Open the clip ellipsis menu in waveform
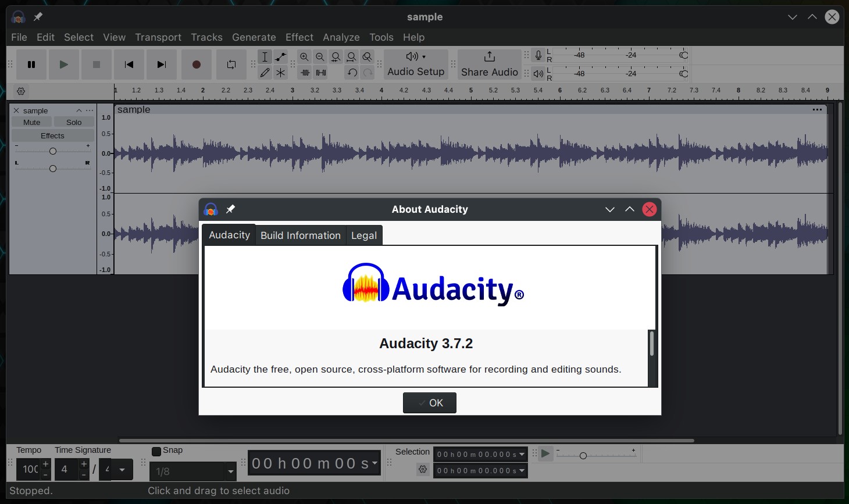The height and width of the screenshot is (504, 849). point(817,109)
